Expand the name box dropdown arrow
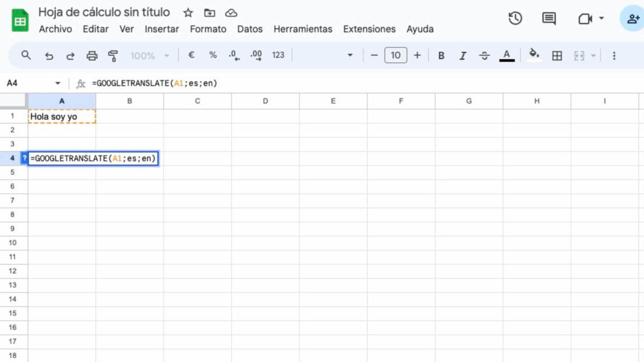Screen dimensions: 644x362 pyautogui.click(x=58, y=84)
